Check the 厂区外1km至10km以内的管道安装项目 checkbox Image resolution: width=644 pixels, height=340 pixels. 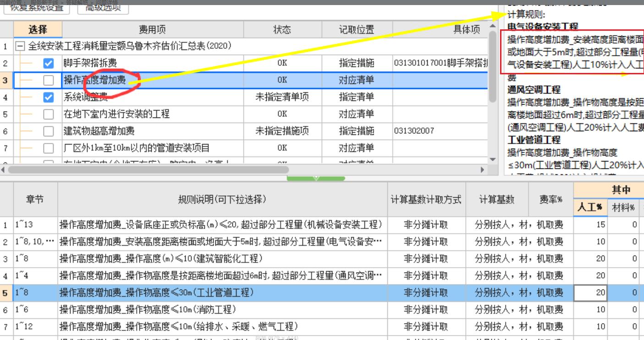click(49, 148)
